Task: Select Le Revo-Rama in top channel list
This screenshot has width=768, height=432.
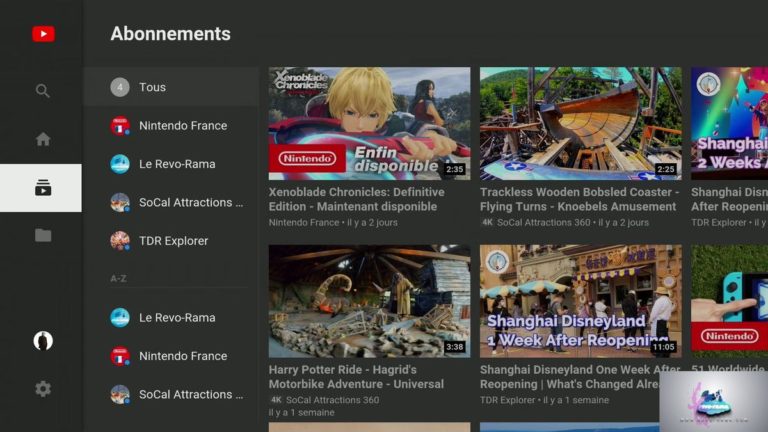Action: (176, 164)
